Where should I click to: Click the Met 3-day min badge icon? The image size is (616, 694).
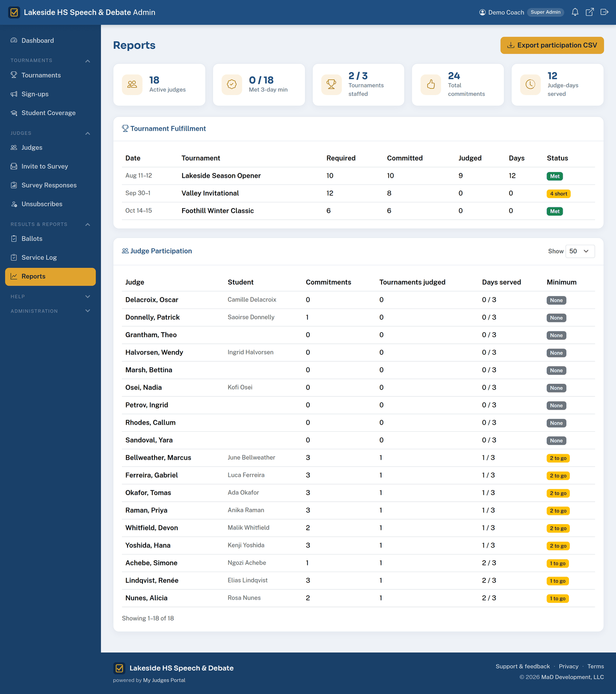tap(232, 84)
